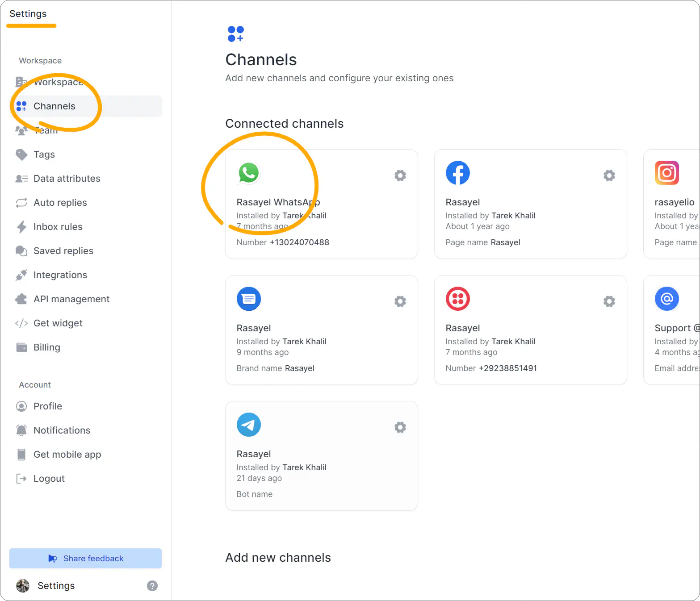
Task: Click the Integrations plug icon
Action: tap(21, 275)
